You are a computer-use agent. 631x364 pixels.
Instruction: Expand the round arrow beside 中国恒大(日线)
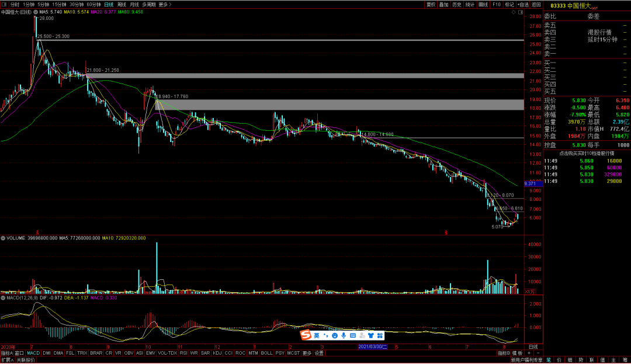pyautogui.click(x=36, y=12)
